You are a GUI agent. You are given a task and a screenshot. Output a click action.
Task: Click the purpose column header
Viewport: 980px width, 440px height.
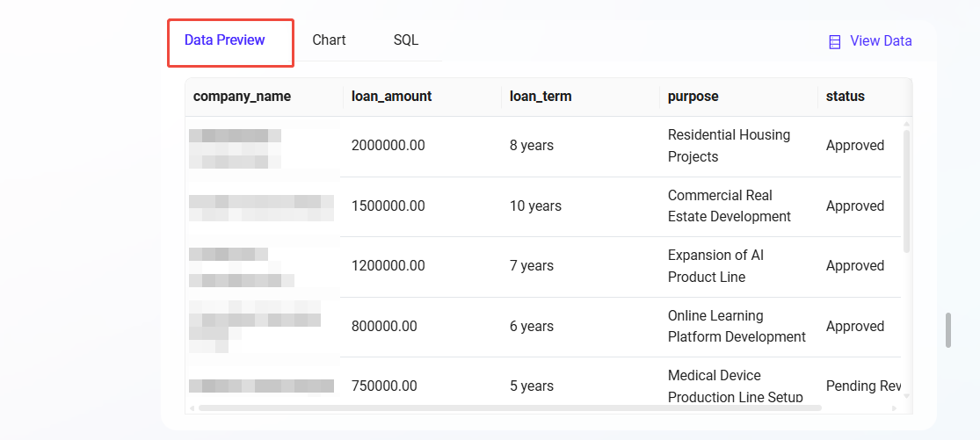point(693,97)
